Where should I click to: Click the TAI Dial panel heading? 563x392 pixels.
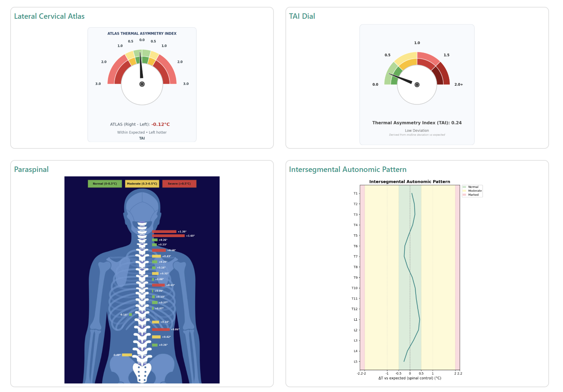[x=302, y=16]
